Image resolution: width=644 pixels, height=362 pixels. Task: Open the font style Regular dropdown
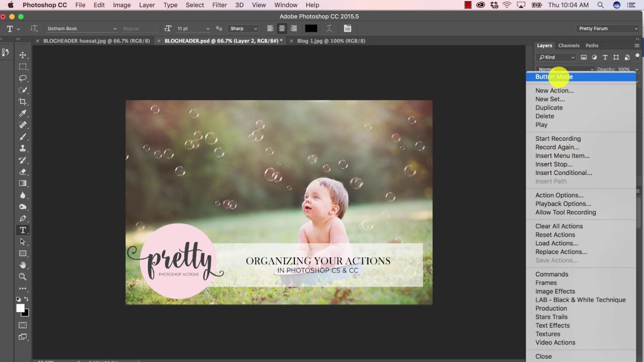tap(140, 29)
